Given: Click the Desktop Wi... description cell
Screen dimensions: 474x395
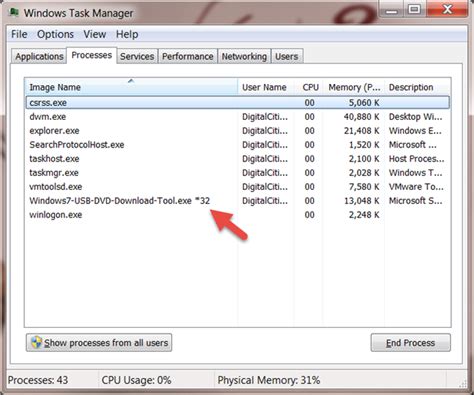Looking at the screenshot, I should tap(415, 117).
